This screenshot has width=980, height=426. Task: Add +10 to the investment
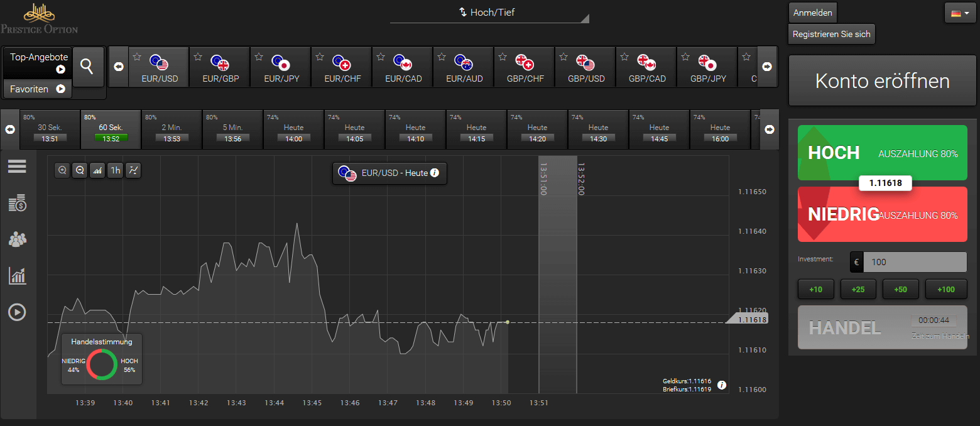[x=815, y=290]
